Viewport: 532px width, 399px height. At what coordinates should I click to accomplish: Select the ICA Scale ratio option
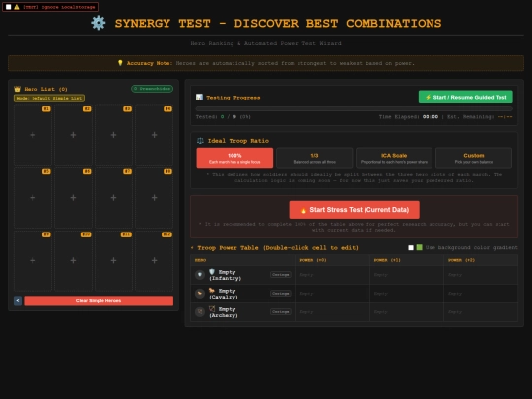point(394,158)
